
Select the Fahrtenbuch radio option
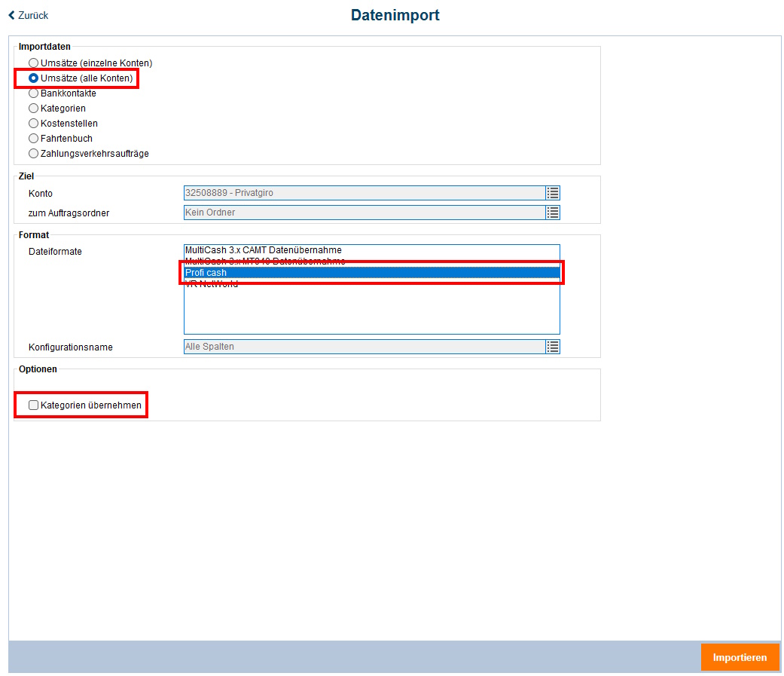coord(33,138)
